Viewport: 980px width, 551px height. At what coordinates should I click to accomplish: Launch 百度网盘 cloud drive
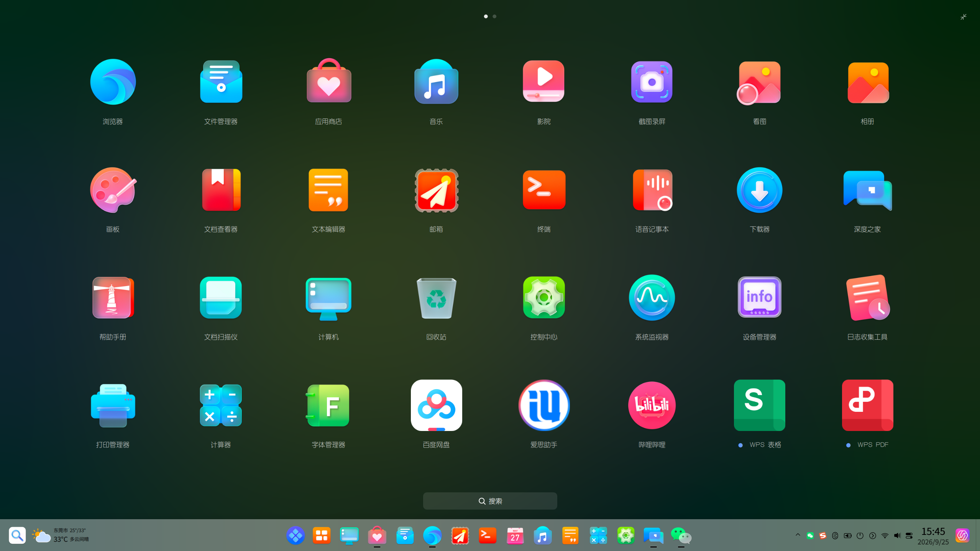click(x=436, y=405)
